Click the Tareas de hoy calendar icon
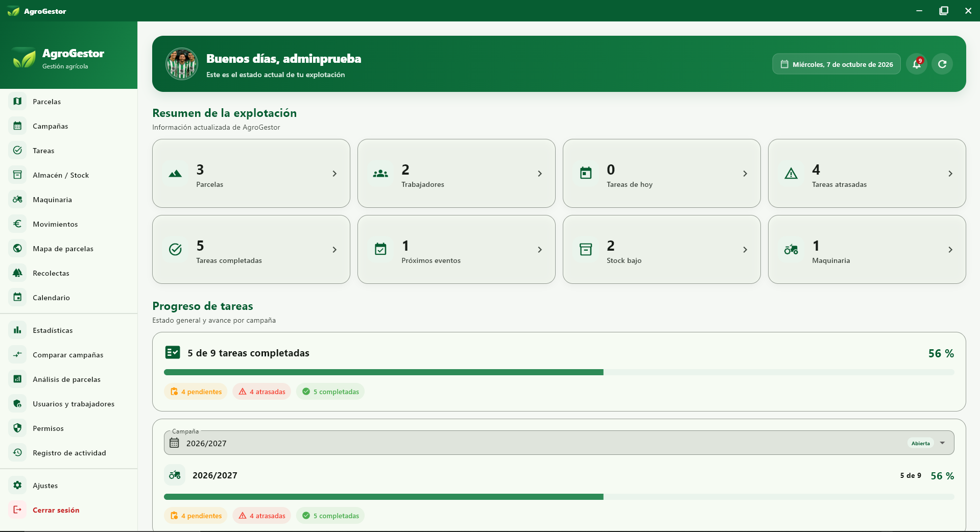Image resolution: width=980 pixels, height=532 pixels. click(x=586, y=174)
